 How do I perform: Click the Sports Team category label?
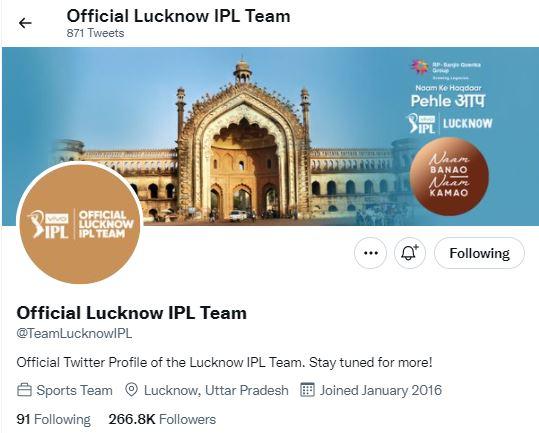[x=75, y=390]
